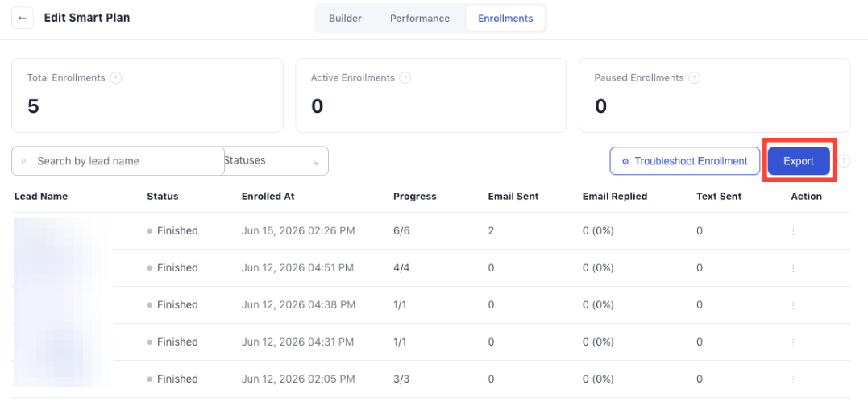Click the Troubleshoot Enrollment button

point(685,161)
